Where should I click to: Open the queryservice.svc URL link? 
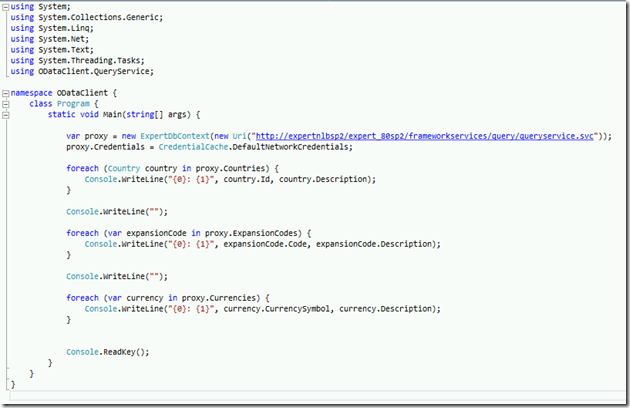tap(441, 136)
